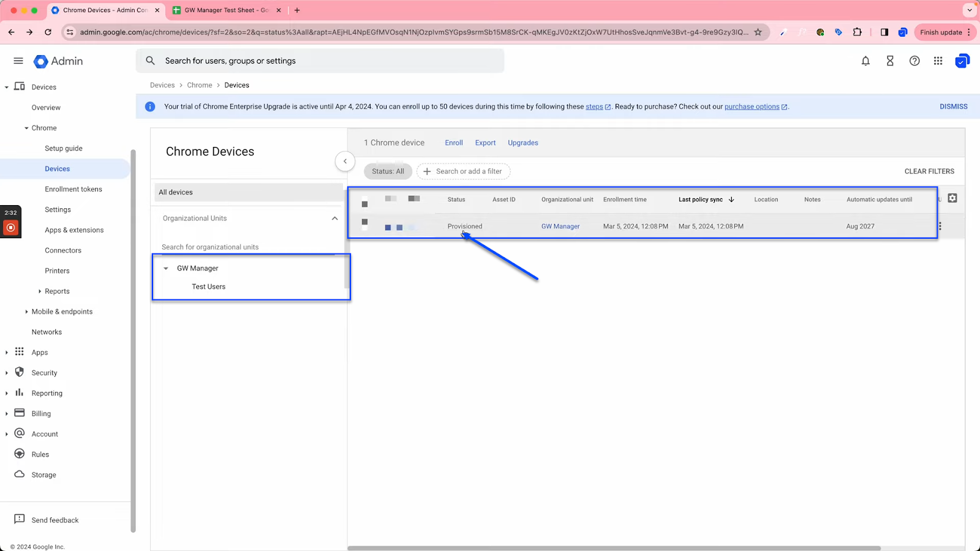The height and width of the screenshot is (551, 980).
Task: Expand the Security sidebar section
Action: [x=7, y=373]
